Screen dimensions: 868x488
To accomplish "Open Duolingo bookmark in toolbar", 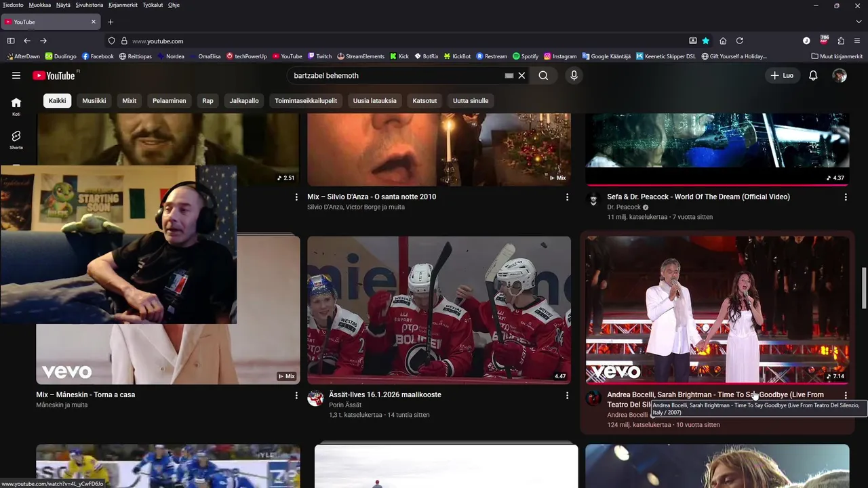I will coord(61,56).
